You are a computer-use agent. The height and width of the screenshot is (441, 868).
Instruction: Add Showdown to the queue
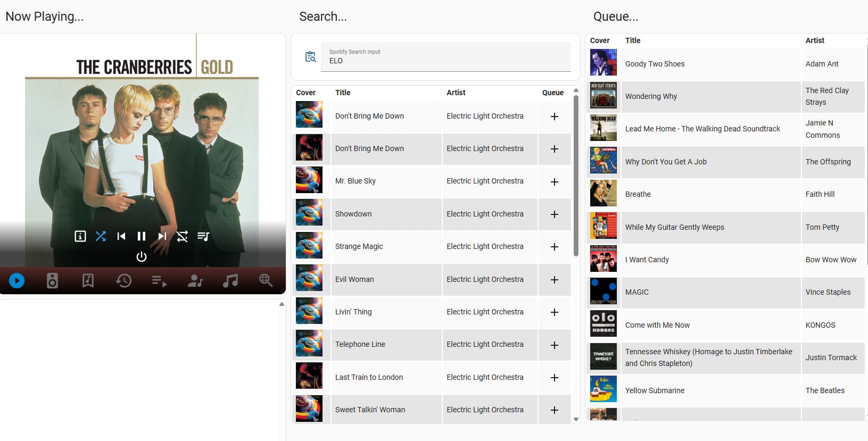(555, 214)
